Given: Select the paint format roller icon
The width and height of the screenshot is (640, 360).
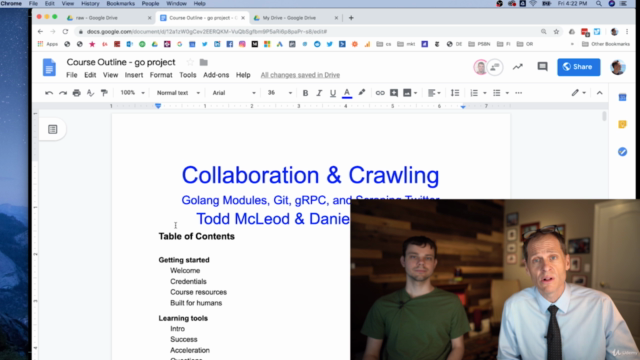Looking at the screenshot, I should click(x=104, y=93).
